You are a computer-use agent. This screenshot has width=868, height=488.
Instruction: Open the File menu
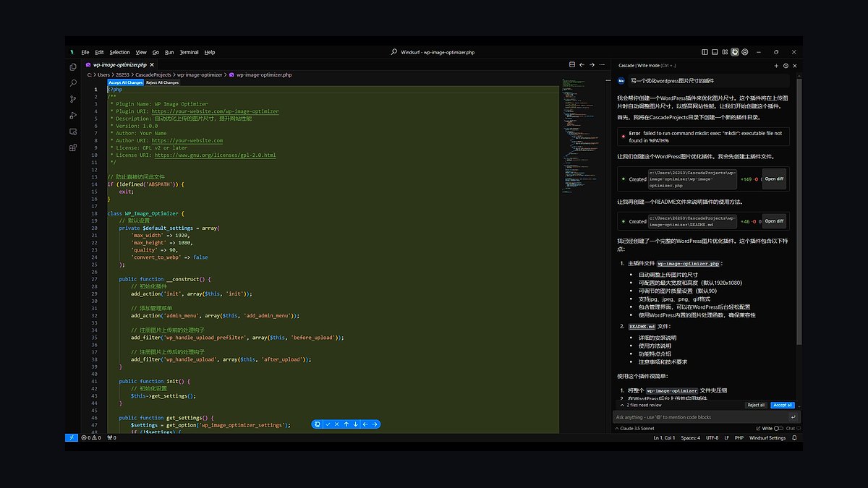[85, 52]
